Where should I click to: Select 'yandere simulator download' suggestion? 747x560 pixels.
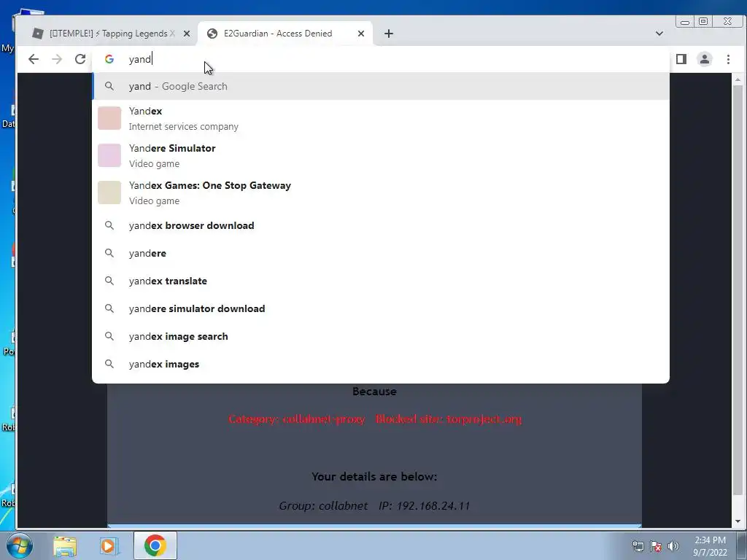(381, 308)
